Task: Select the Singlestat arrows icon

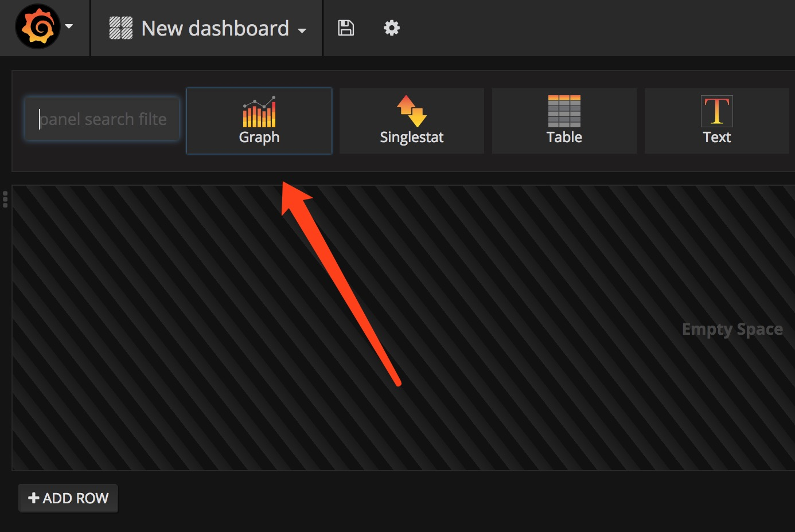Action: [x=412, y=111]
